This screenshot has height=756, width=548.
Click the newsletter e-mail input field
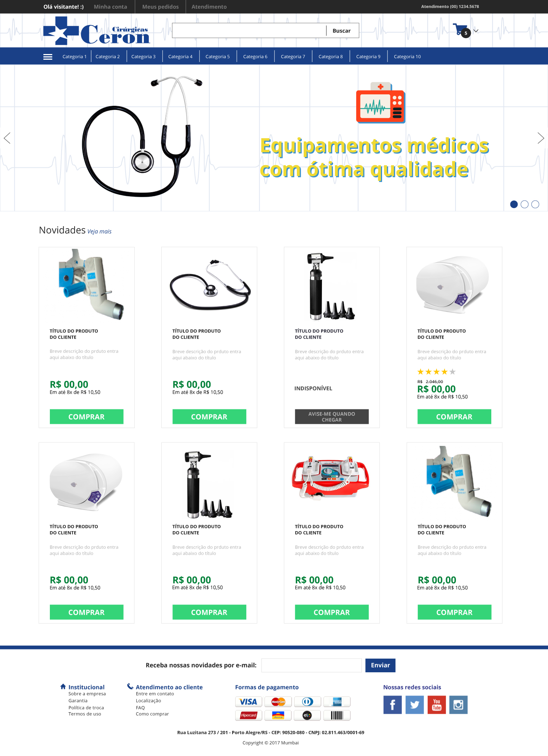point(312,665)
